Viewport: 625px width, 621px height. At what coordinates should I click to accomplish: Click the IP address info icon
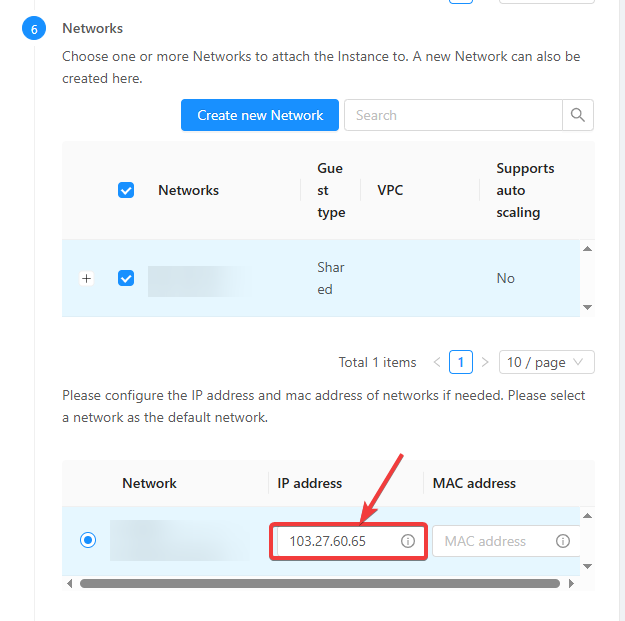[x=408, y=541]
